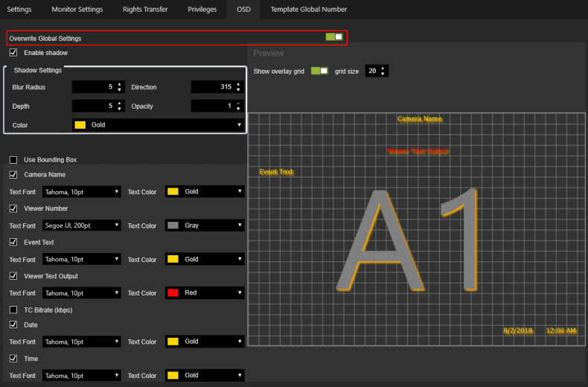Open the Monitor Settings tab

coord(77,10)
